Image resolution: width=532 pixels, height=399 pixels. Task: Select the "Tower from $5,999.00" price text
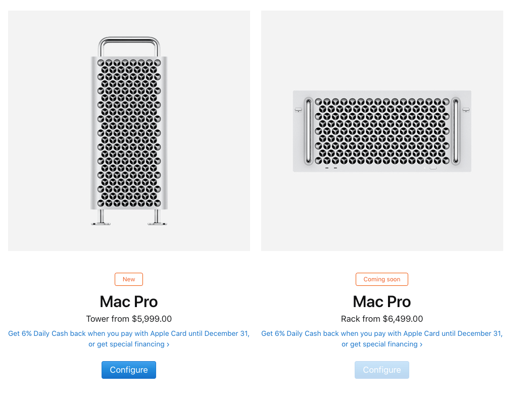(129, 319)
